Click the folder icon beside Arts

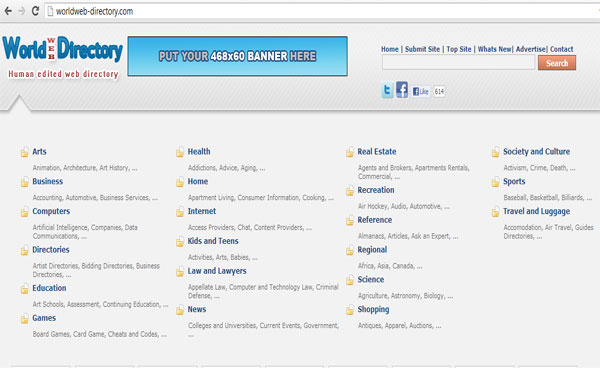(24, 152)
